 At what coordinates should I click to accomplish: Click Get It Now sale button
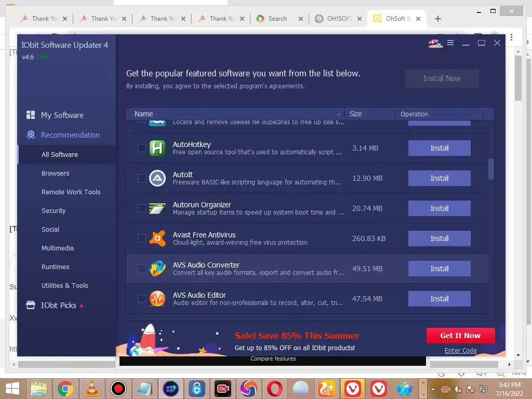click(460, 336)
